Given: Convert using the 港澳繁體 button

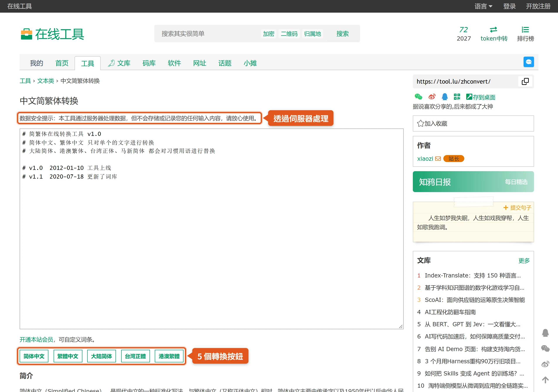Looking at the screenshot, I should click(x=169, y=356).
